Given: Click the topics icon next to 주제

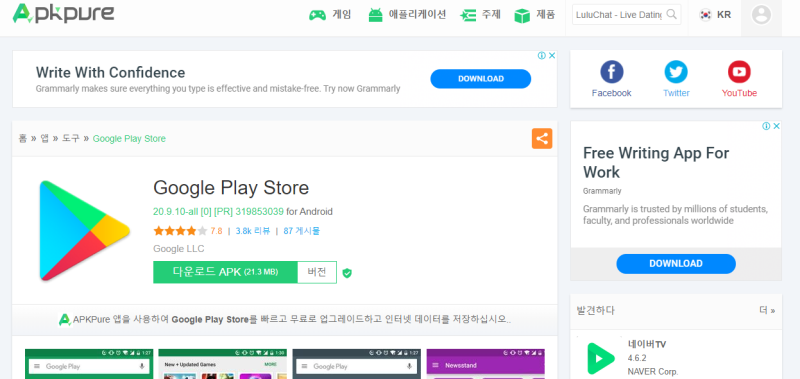Looking at the screenshot, I should click(468, 15).
